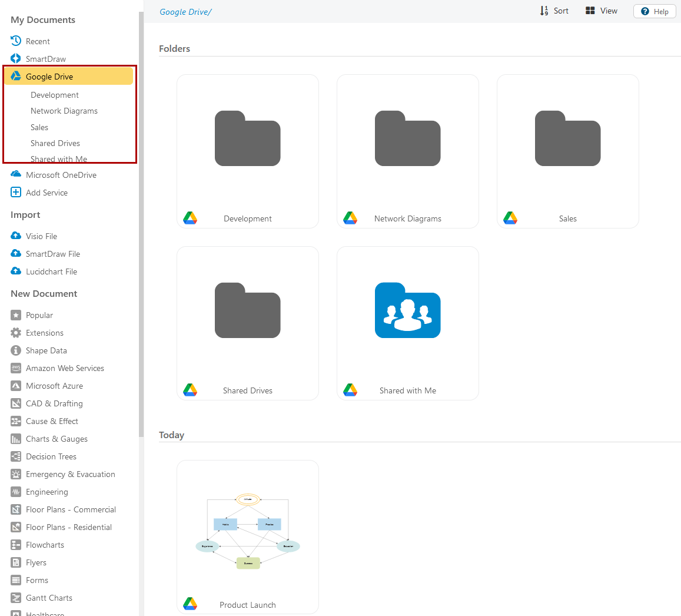Screen dimensions: 681x616
Task: Click the Microsoft OneDrive cloud icon
Action: coord(16,175)
